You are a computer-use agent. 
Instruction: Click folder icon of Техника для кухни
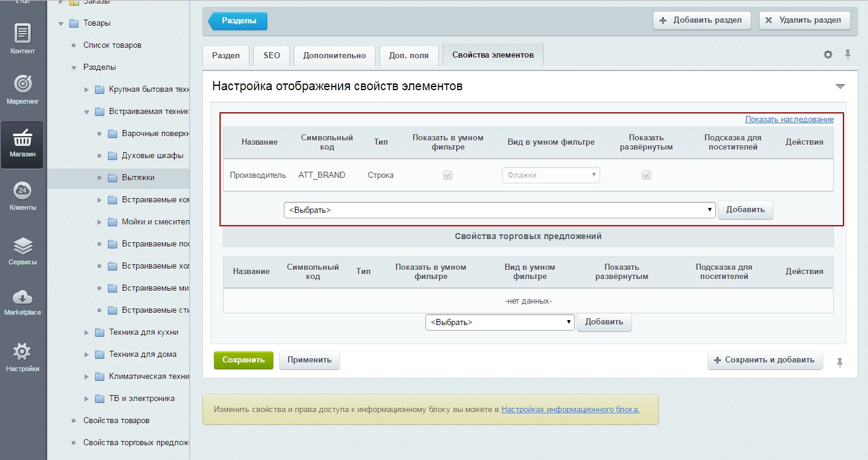(99, 332)
